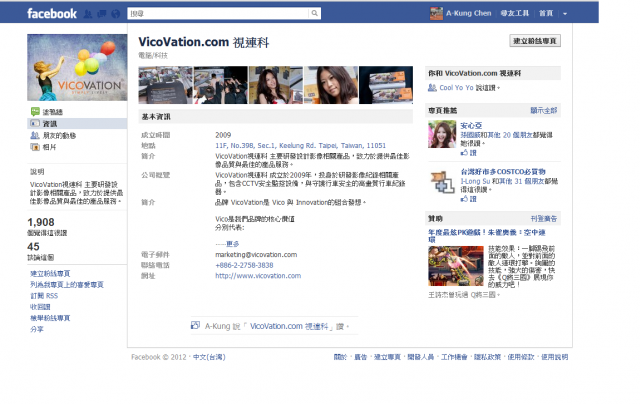640x404 pixels.
Task: Open About link in footer
Action: (340, 357)
